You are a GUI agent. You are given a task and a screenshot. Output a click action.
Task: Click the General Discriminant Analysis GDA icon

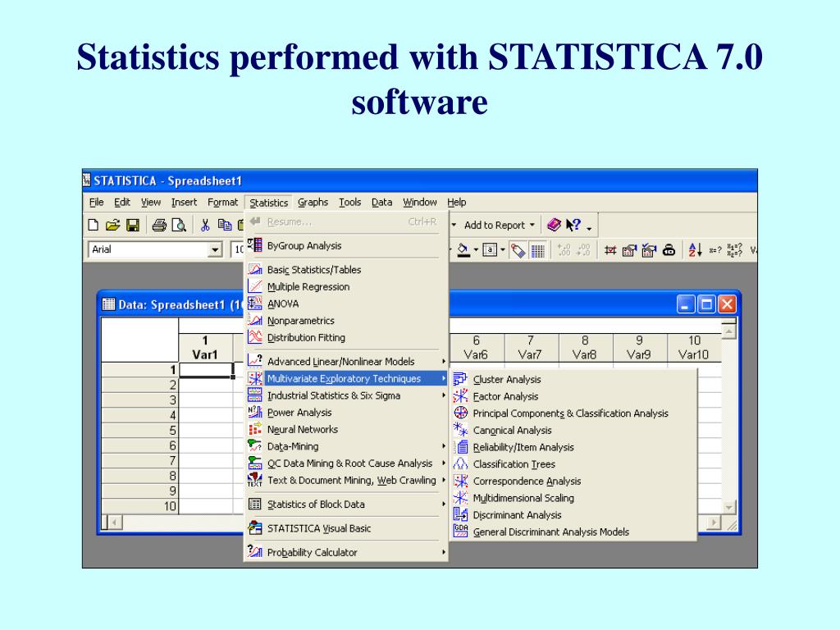click(x=460, y=532)
